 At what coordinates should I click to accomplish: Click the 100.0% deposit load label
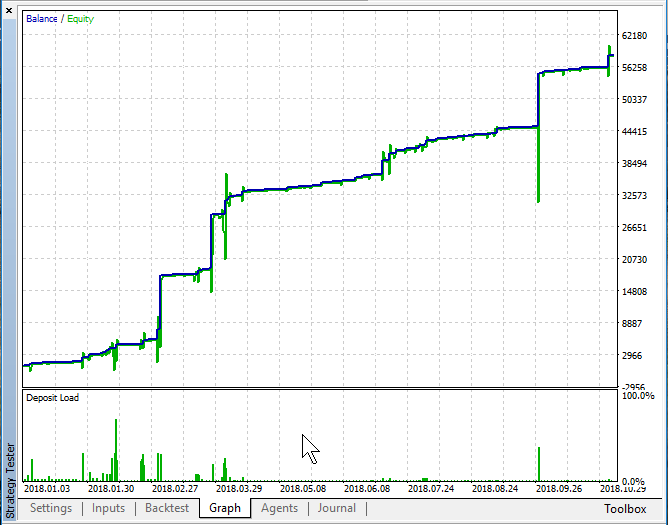(638, 395)
